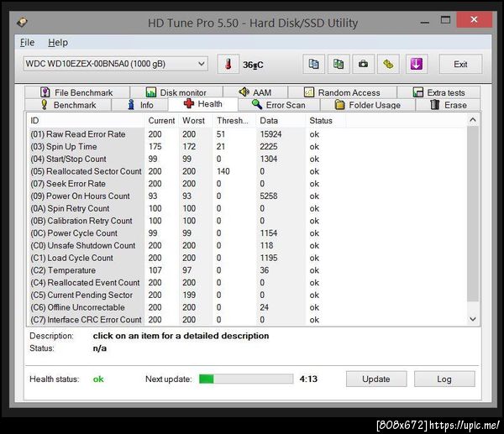
Task: Open the WDC WD10EZEX drive selection dropdown
Action: point(115,64)
